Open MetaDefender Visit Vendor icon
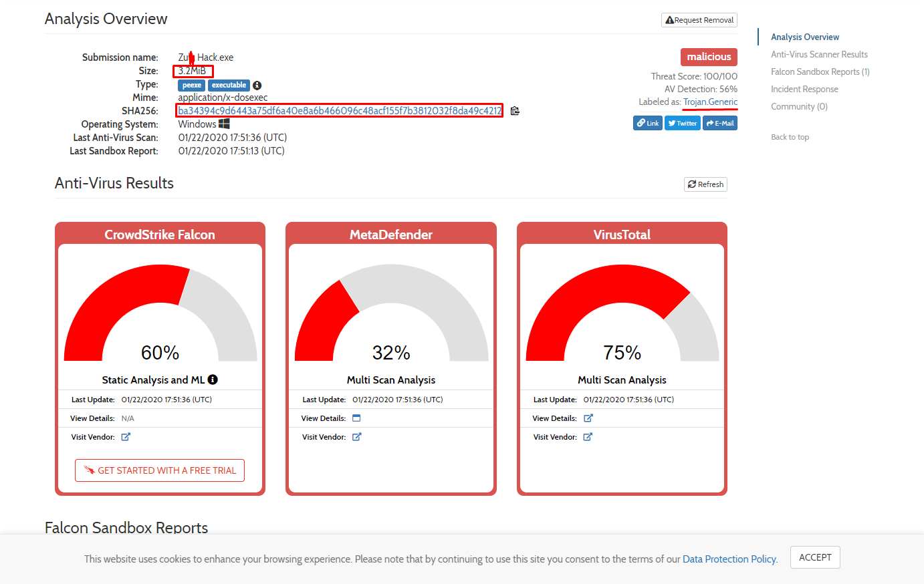Viewport: 924px width, 584px height. 357,437
